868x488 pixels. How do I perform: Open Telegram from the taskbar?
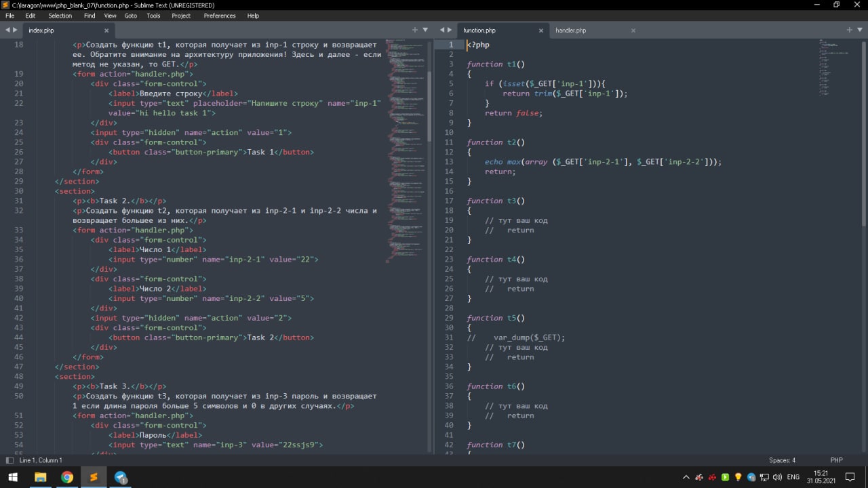coord(121,477)
